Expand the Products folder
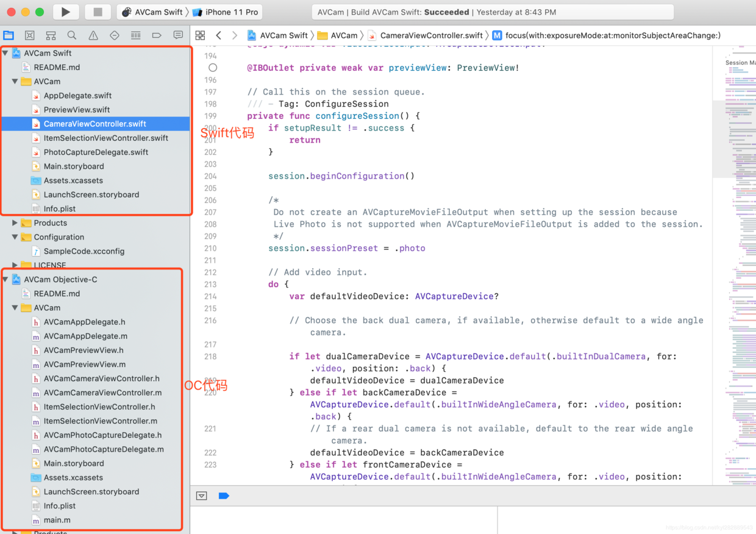 tap(15, 222)
